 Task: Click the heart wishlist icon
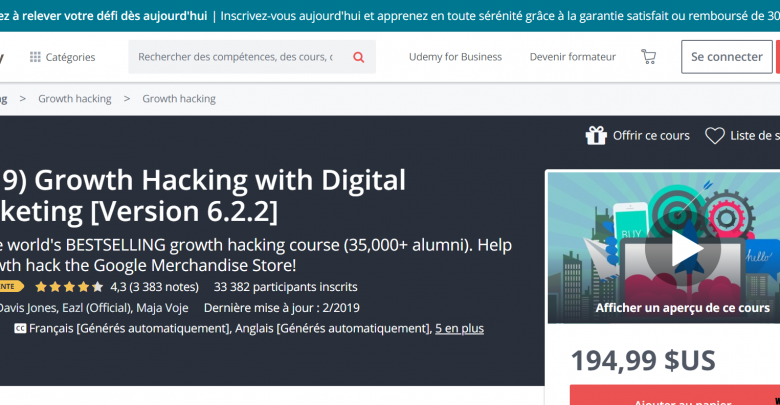tap(715, 135)
